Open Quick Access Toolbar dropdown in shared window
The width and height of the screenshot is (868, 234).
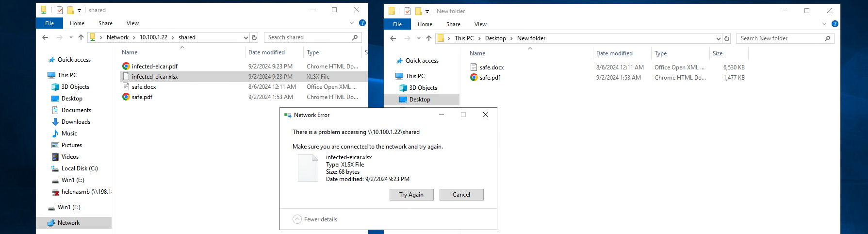[80, 10]
